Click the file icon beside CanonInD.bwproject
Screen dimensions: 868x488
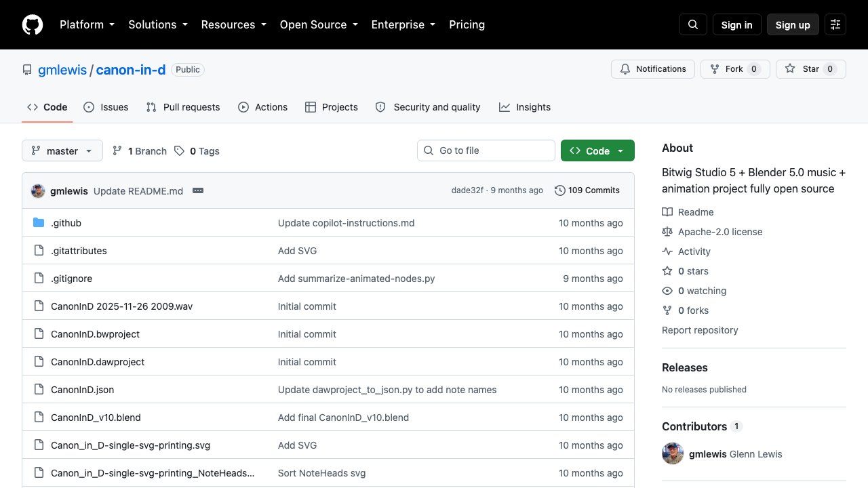(x=39, y=334)
